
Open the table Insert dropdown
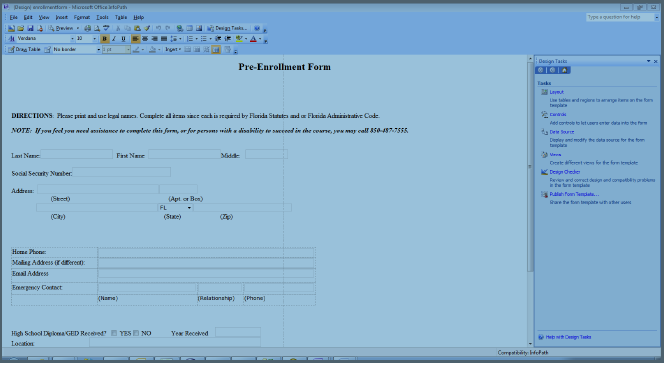tap(173, 50)
